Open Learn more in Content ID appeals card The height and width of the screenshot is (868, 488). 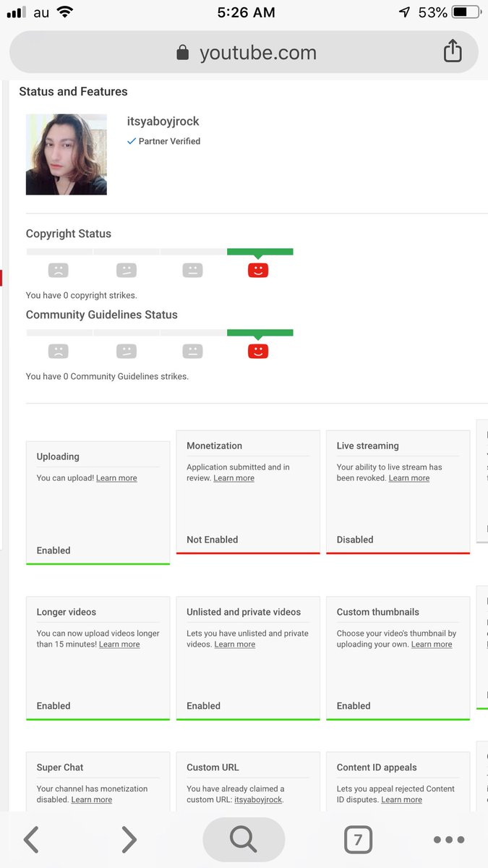click(402, 800)
